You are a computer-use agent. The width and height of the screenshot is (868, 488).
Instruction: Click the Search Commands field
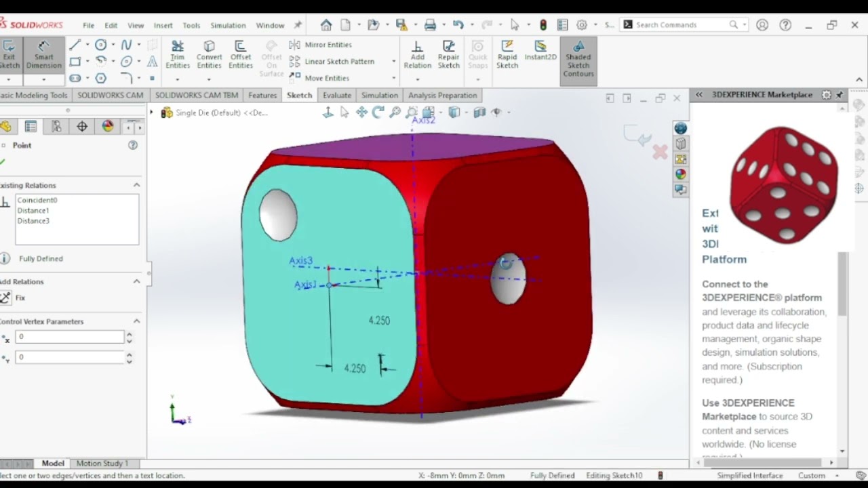pos(683,25)
